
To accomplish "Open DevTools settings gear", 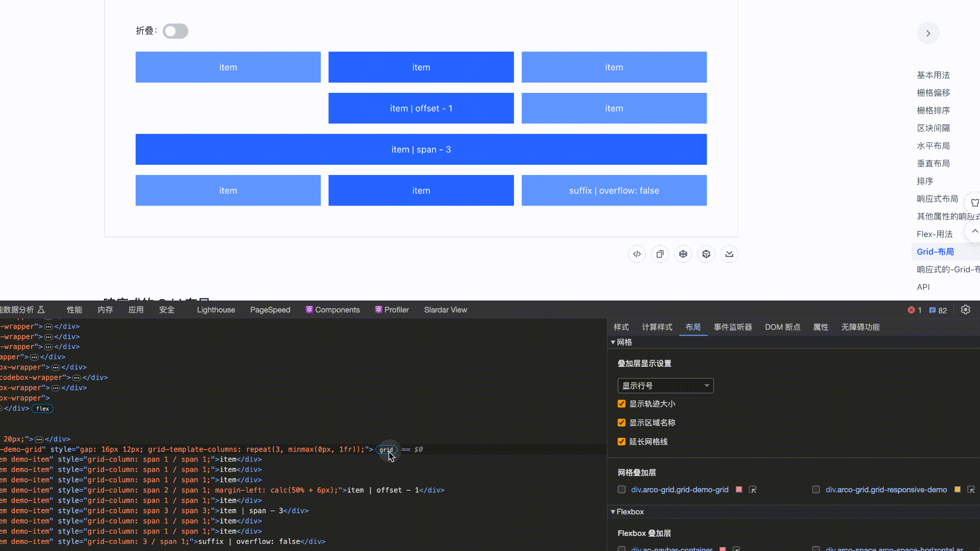I will tap(965, 310).
